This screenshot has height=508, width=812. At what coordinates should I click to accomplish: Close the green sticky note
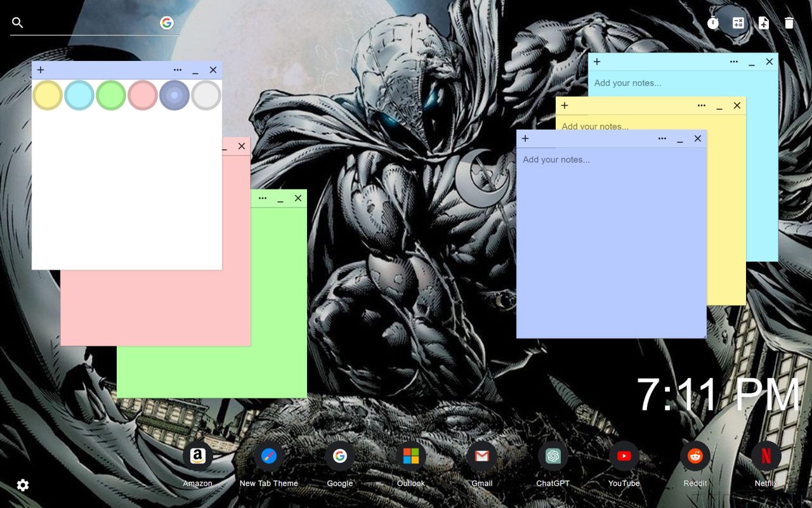pyautogui.click(x=298, y=198)
